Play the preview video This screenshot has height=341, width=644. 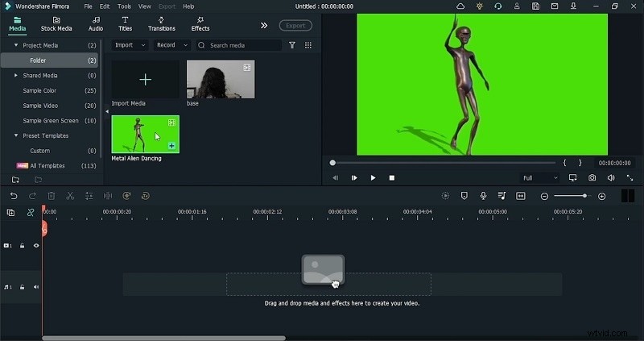(x=373, y=177)
